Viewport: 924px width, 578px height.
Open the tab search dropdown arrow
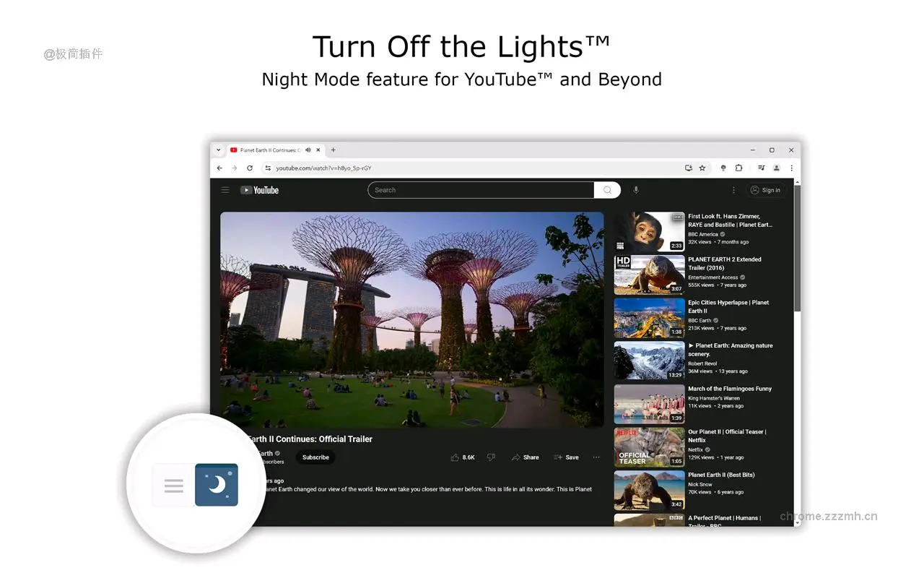click(219, 150)
